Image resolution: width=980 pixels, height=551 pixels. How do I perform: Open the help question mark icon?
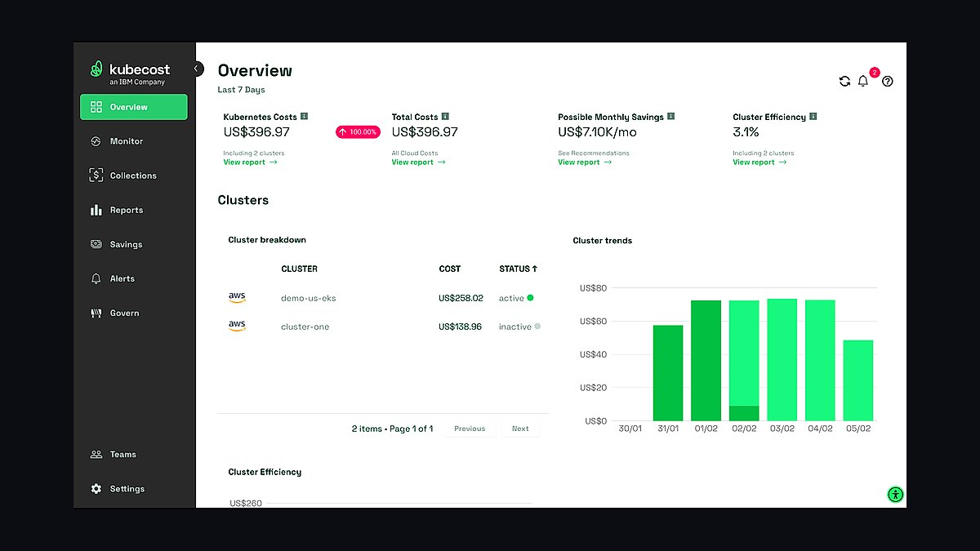coord(888,81)
